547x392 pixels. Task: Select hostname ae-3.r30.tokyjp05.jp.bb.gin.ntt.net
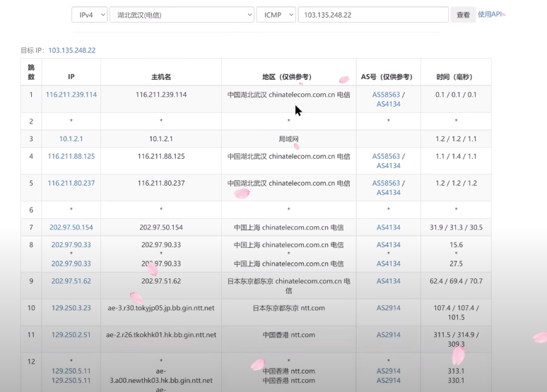tap(161, 308)
